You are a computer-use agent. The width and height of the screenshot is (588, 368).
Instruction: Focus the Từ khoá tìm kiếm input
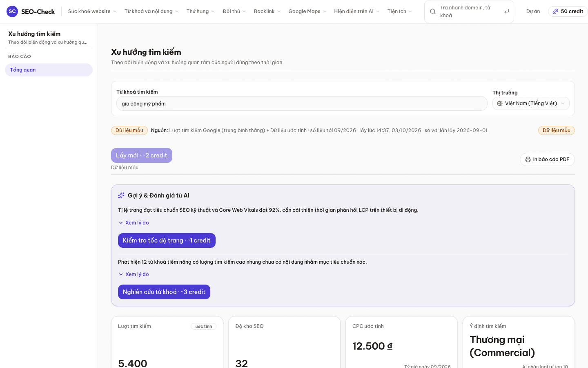point(302,103)
